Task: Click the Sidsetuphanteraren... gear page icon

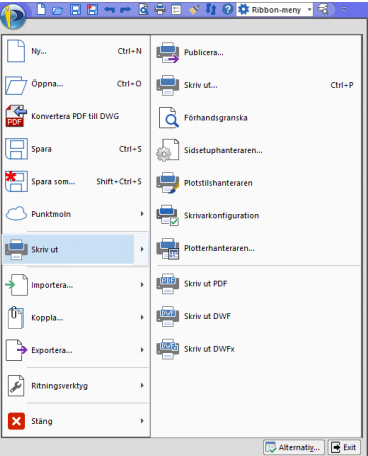Action: pos(168,150)
